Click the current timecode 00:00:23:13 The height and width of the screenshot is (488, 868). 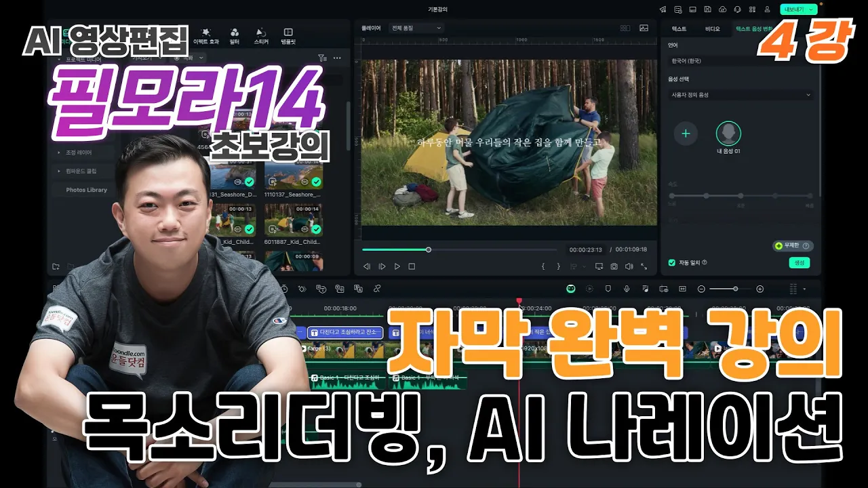[x=586, y=249]
